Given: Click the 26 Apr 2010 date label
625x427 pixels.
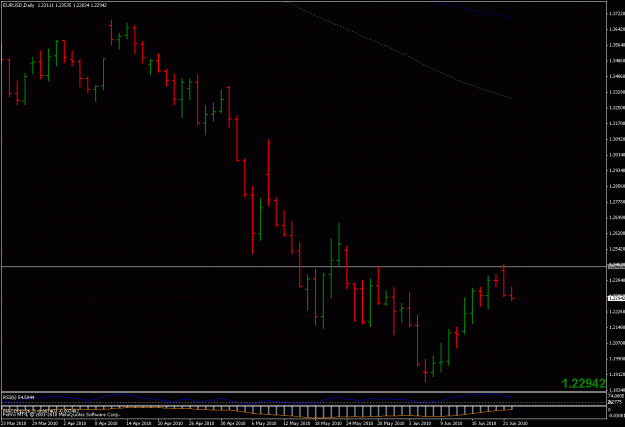Looking at the screenshot, I should click(x=202, y=423).
